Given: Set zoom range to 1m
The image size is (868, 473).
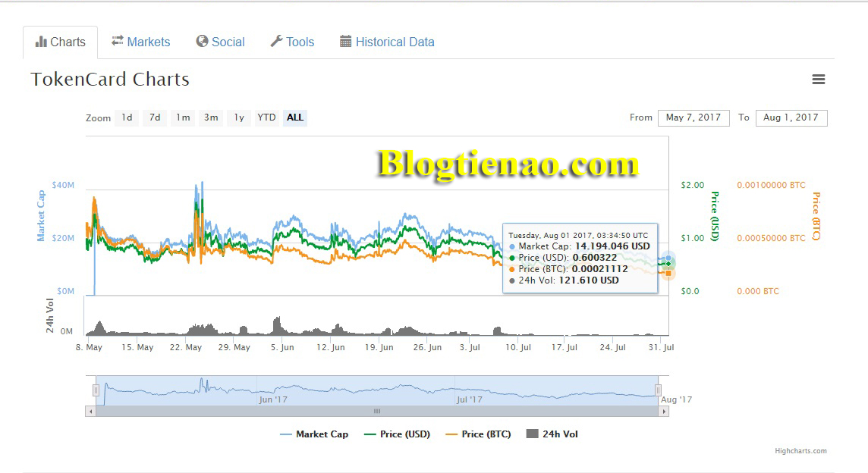Looking at the screenshot, I should pos(183,117).
